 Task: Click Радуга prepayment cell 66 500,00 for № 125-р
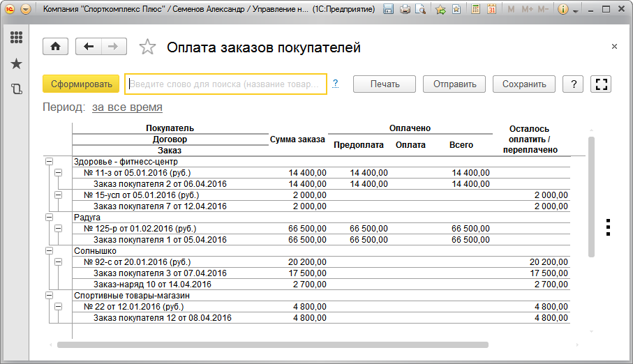(368, 229)
